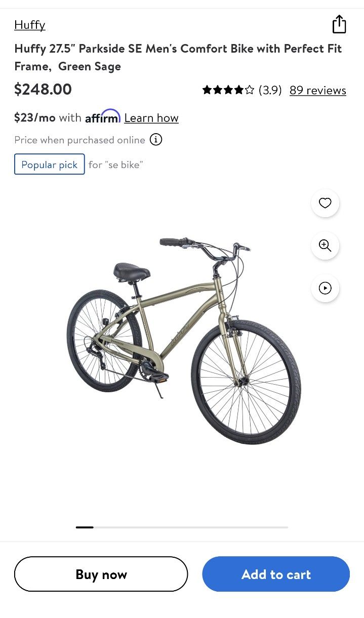364x618 pixels.
Task: Select the product title text
Action: (x=178, y=57)
